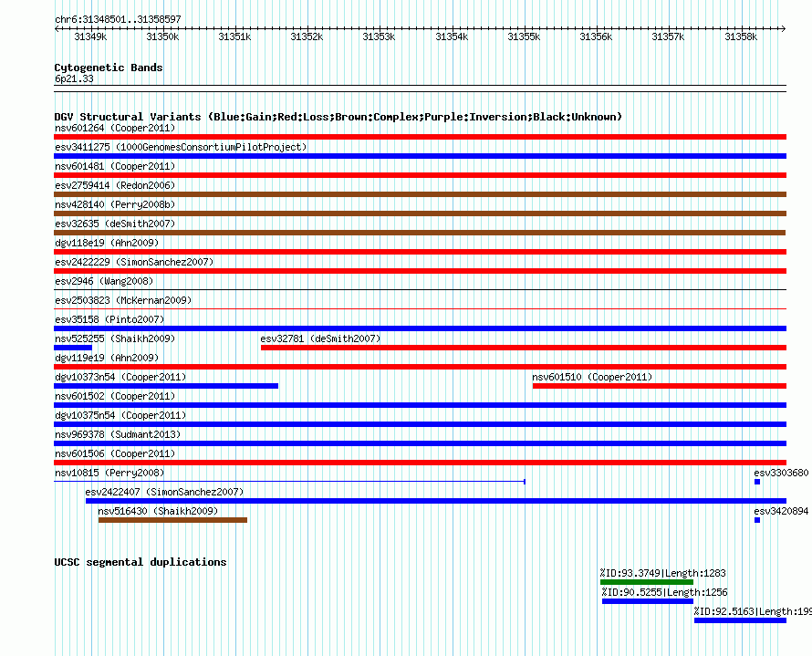812x656 pixels.
Task: Click the thin blue line under nsv10815
Action: [x=290, y=482]
